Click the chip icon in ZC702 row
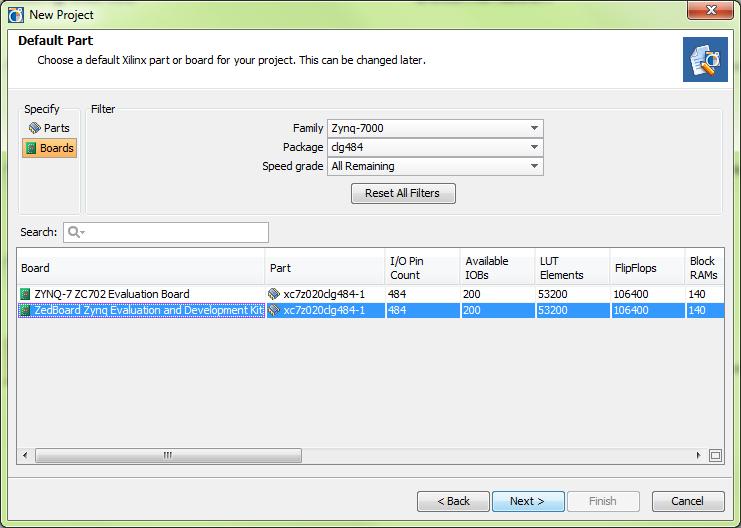Viewport: 741px width, 528px height. click(274, 294)
